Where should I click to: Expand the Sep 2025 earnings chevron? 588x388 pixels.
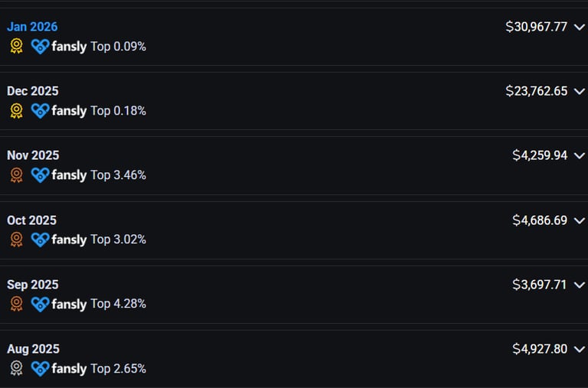[579, 285]
